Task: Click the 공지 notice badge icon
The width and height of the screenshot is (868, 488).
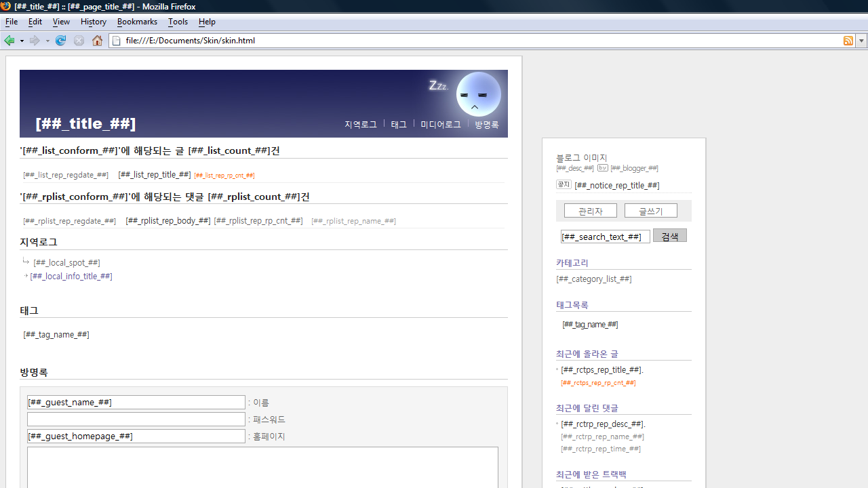Action: [564, 185]
